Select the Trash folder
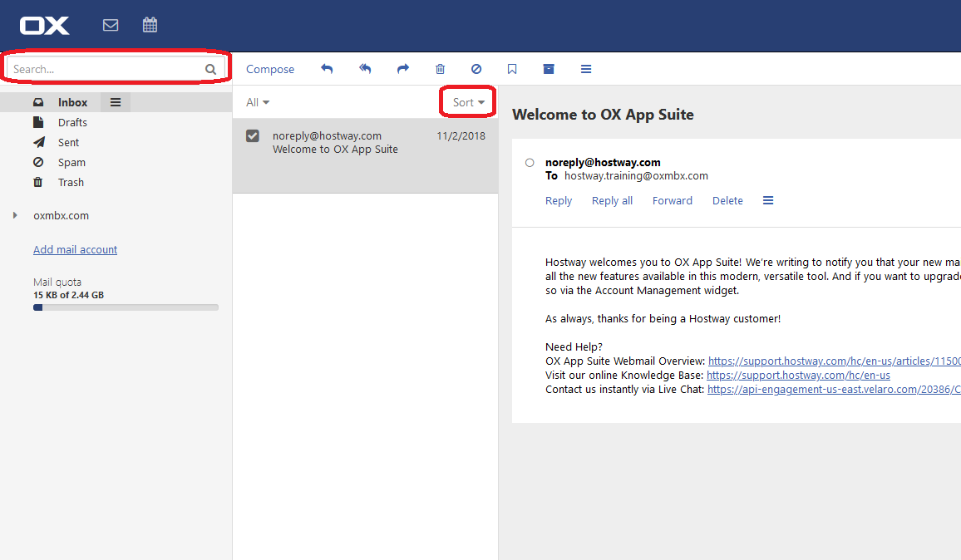Screen dimensions: 961x560 [x=71, y=182]
